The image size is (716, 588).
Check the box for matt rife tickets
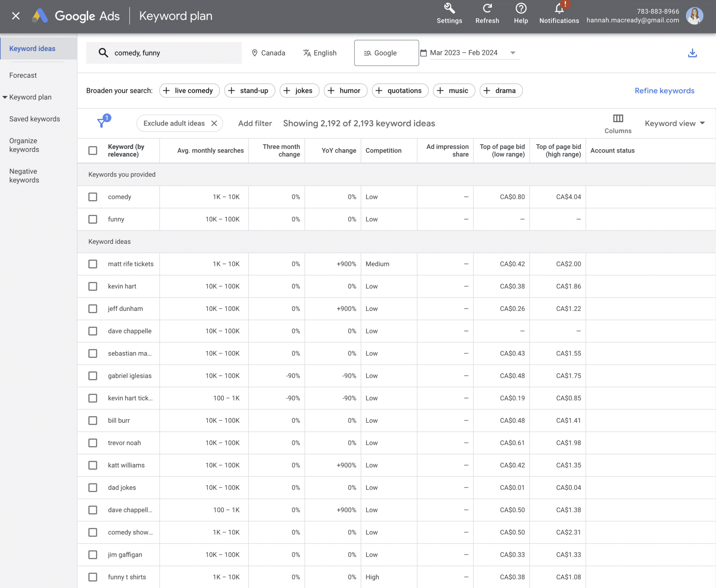[93, 264]
